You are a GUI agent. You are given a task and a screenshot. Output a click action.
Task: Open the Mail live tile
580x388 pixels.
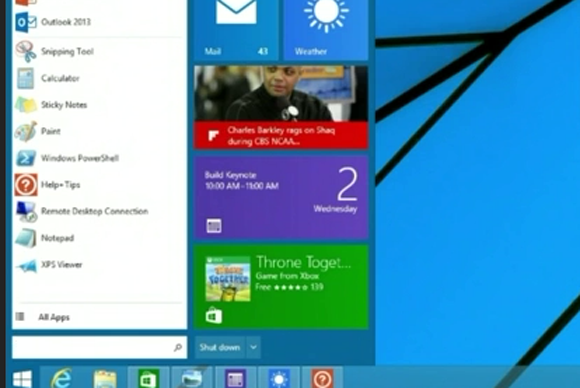tap(236, 30)
